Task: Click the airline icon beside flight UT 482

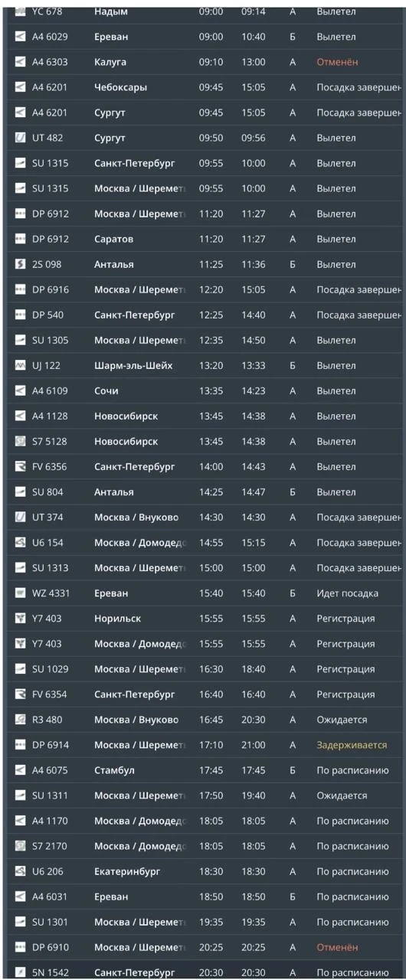Action: coord(21,138)
